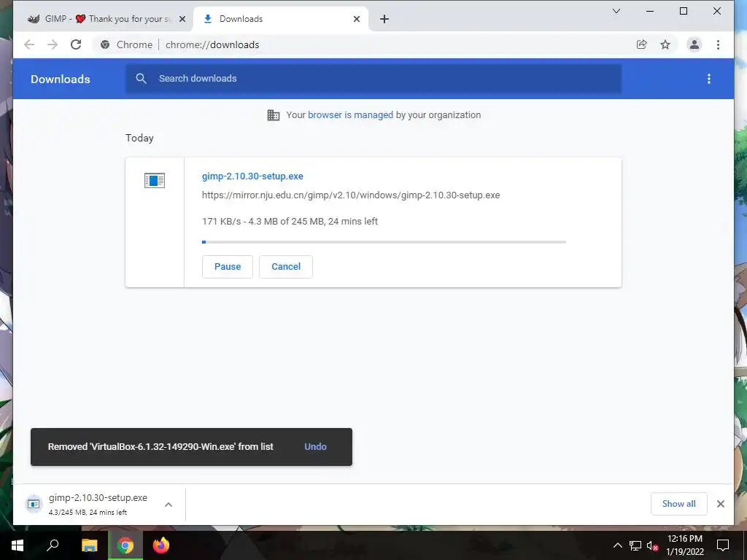Open a new browser tab
This screenshot has height=560, width=747.
[384, 19]
